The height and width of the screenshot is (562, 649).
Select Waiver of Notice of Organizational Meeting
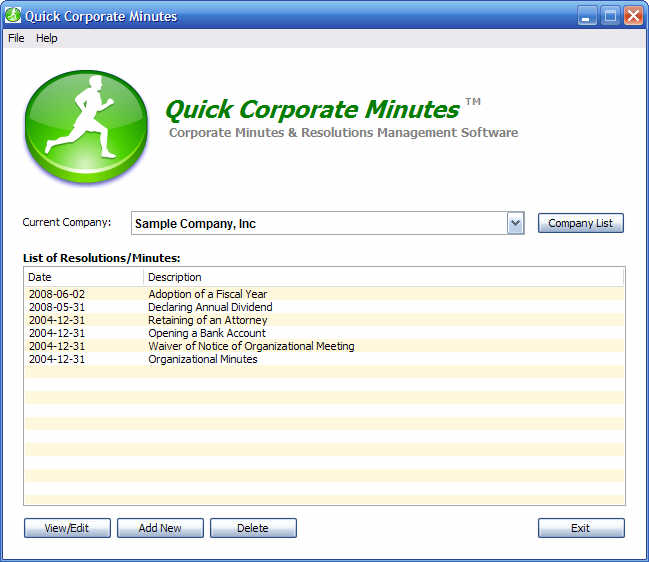tap(324, 346)
